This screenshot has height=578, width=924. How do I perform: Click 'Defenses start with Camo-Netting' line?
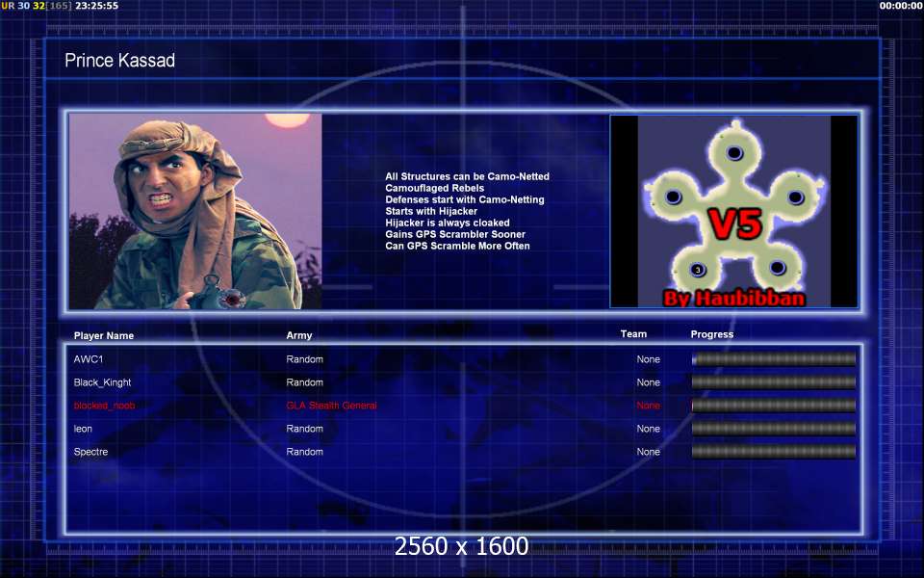click(465, 199)
